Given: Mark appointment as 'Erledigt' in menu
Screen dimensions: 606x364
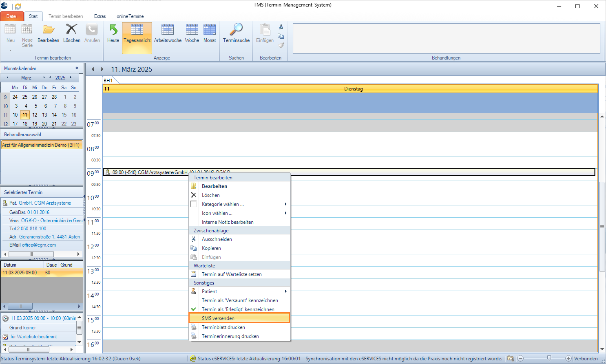Looking at the screenshot, I should click(238, 309).
